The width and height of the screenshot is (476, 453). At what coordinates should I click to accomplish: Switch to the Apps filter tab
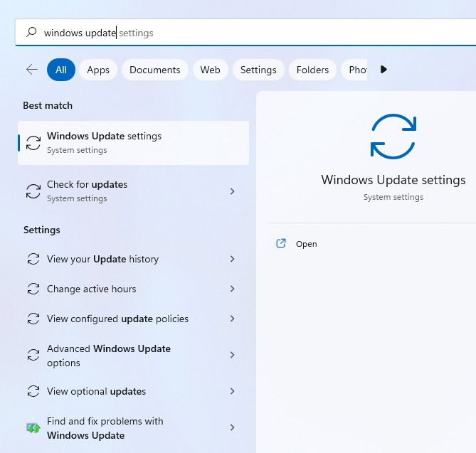(98, 70)
